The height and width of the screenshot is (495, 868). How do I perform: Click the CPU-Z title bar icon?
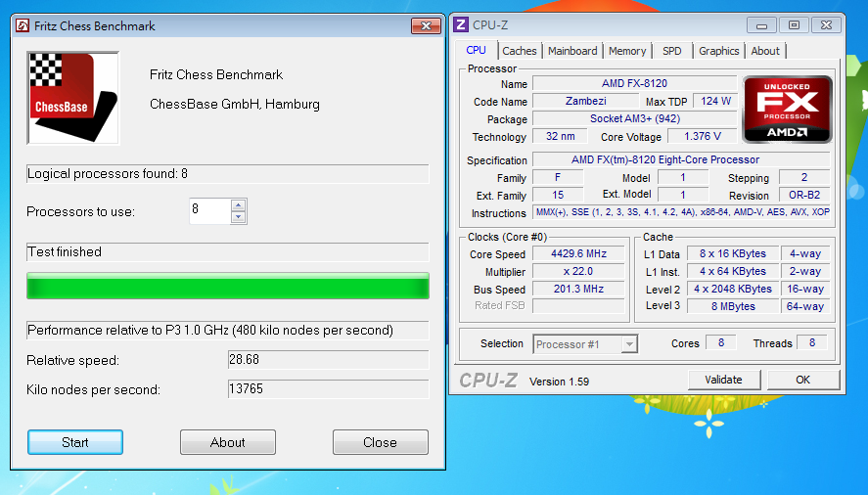[461, 24]
